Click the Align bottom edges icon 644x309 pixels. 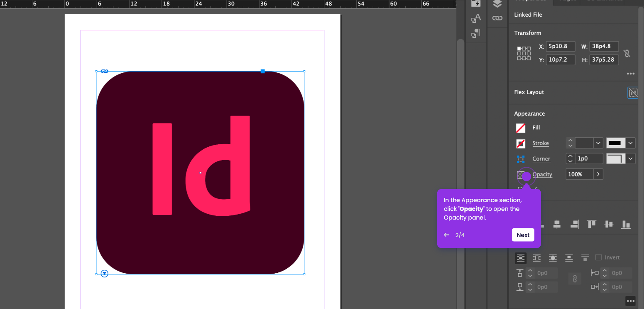pos(626,225)
